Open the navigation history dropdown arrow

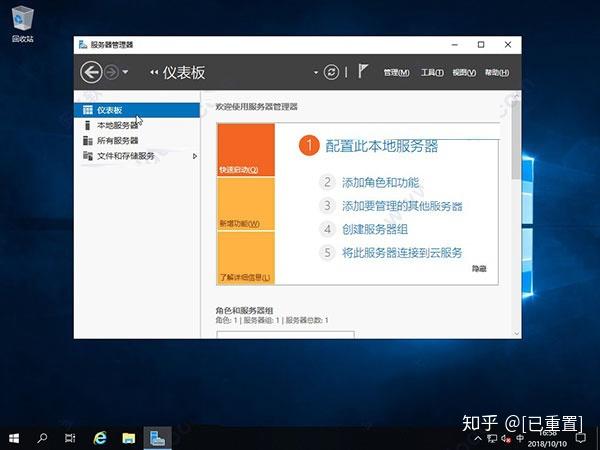coord(125,72)
